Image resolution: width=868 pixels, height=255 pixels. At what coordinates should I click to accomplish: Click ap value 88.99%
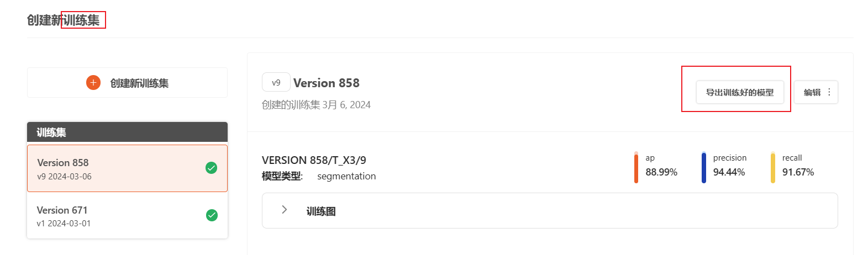pos(661,172)
